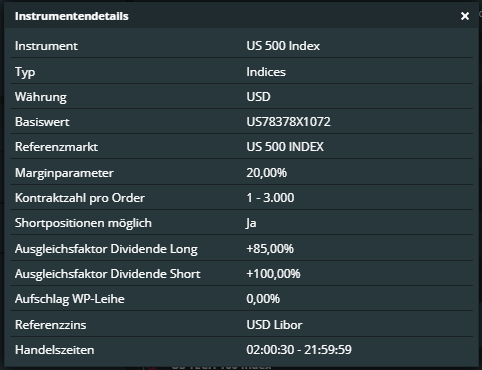This screenshot has height=370, width=482.
Task: Select the value 'Ja'
Action: tap(251, 223)
